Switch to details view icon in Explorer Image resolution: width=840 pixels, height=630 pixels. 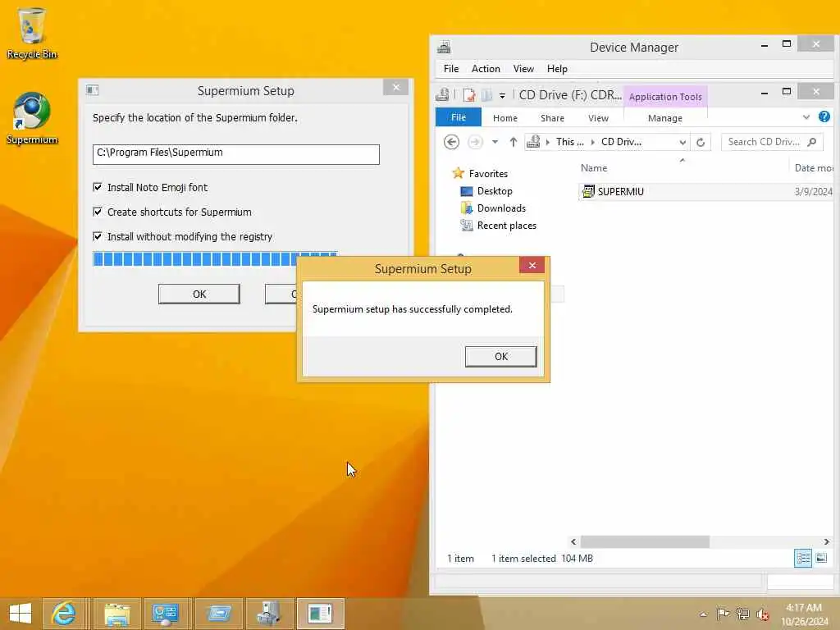802,558
